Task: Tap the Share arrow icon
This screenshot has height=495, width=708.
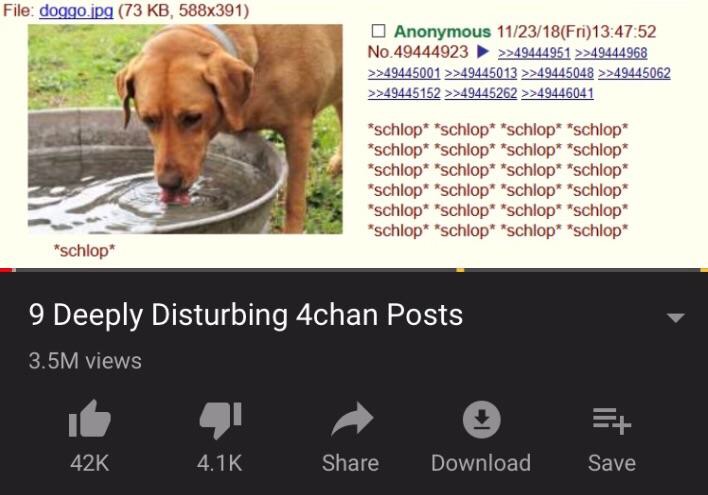Action: (352, 419)
